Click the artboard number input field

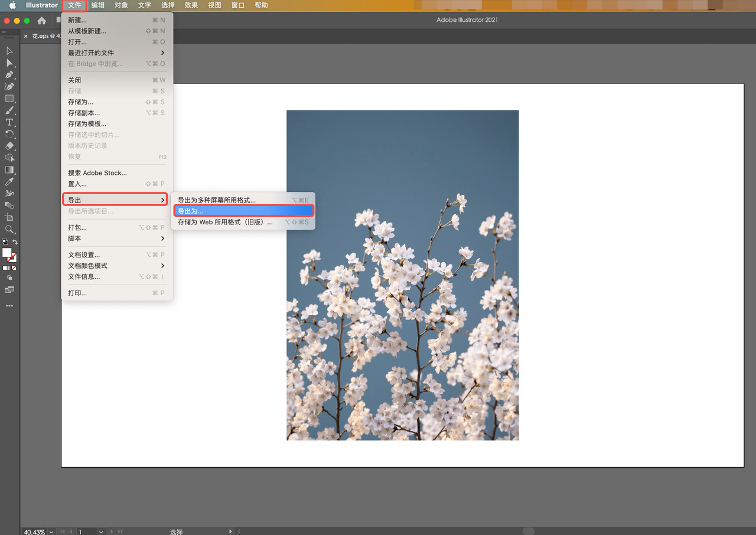pos(86,531)
